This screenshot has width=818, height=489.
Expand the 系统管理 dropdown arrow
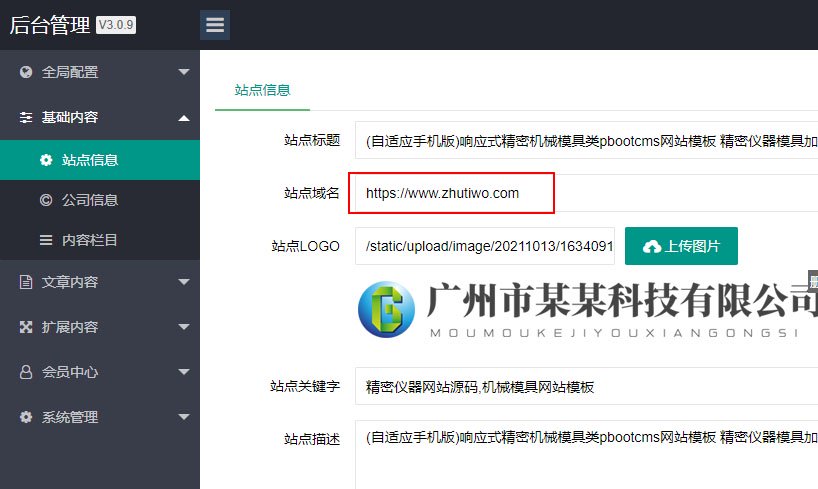click(183, 417)
